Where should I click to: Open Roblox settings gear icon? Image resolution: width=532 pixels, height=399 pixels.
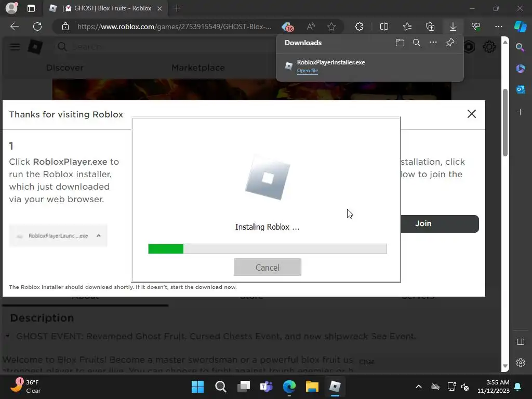click(489, 47)
